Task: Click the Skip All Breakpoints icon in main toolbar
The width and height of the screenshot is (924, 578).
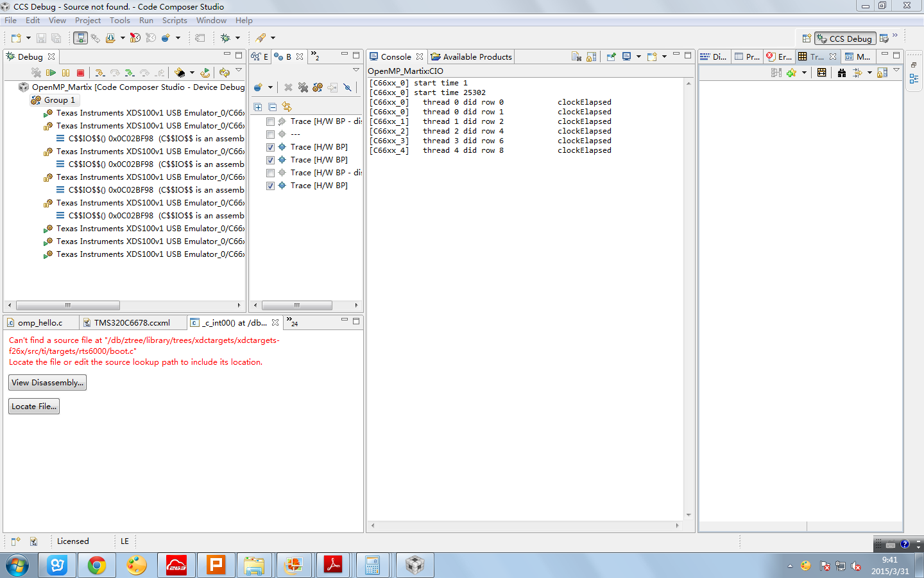Action: [135, 38]
